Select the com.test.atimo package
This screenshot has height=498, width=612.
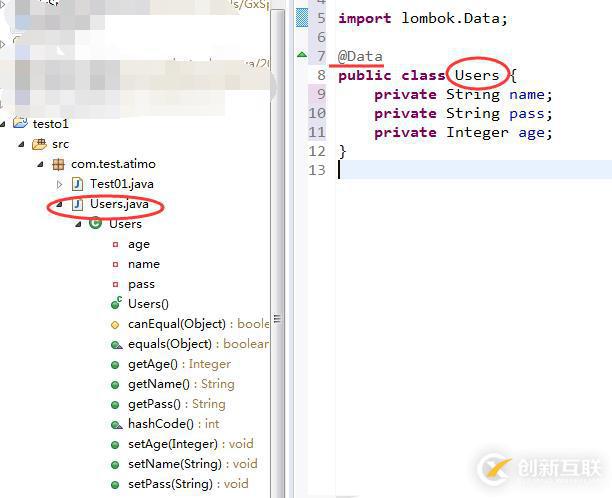(x=113, y=164)
